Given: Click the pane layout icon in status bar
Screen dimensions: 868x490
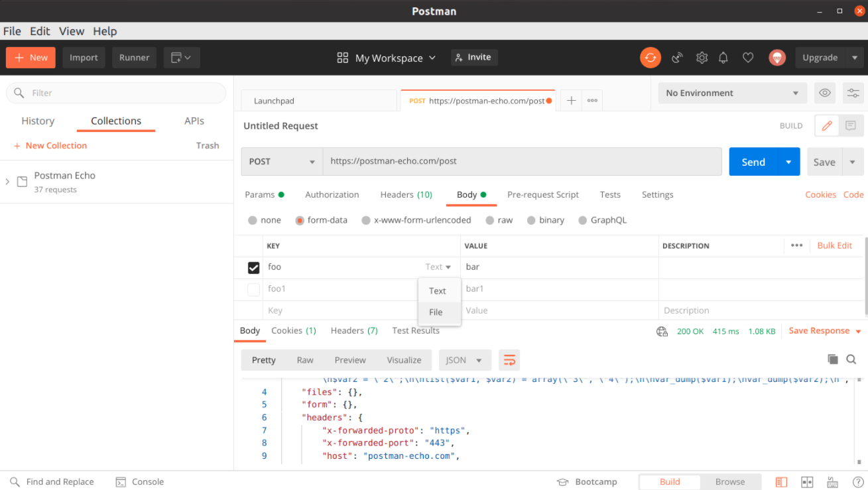Looking at the screenshot, I should point(807,482).
